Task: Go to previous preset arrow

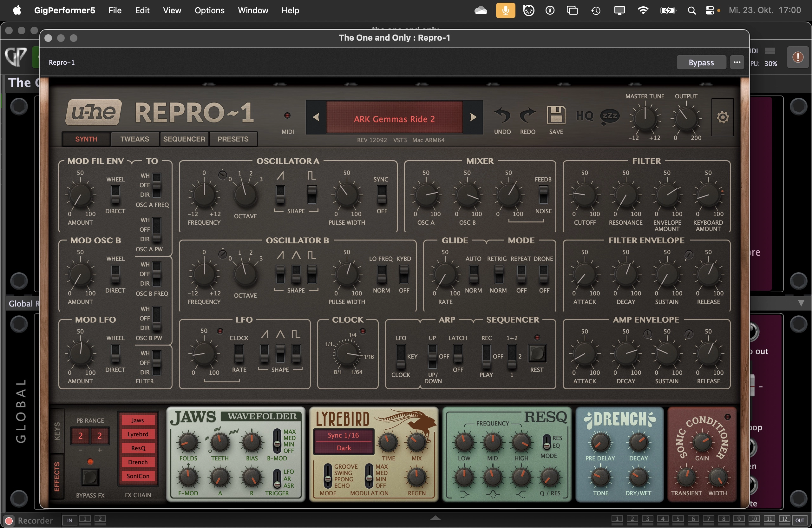Action: pos(316,117)
